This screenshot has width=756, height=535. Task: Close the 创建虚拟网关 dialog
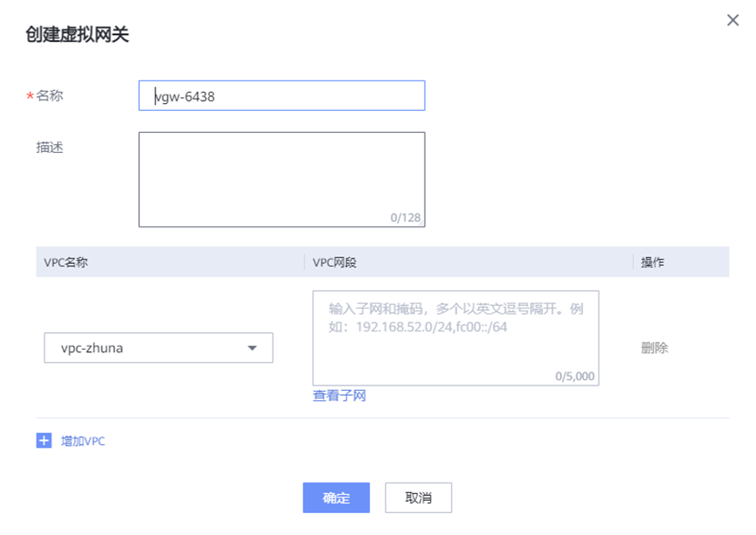(732, 20)
